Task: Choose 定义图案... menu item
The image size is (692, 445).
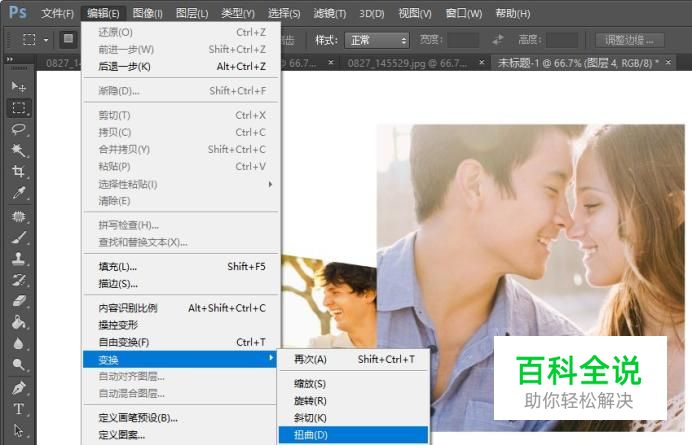Action: [180, 435]
